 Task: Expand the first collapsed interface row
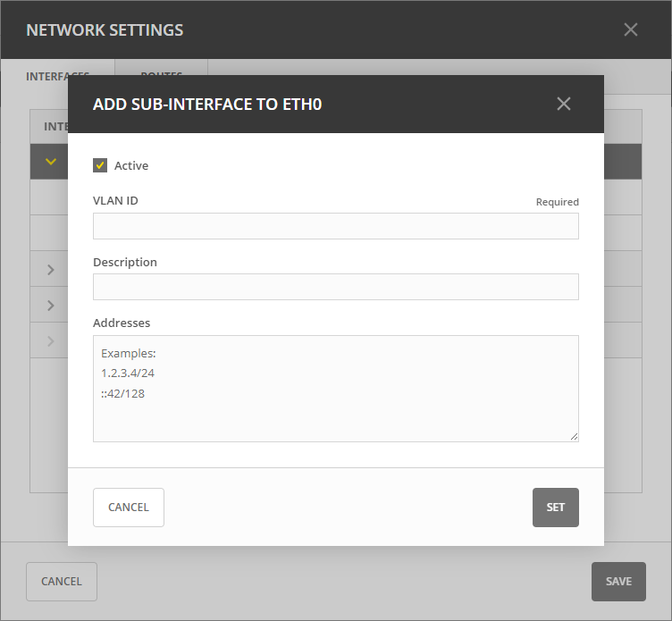[51, 270]
